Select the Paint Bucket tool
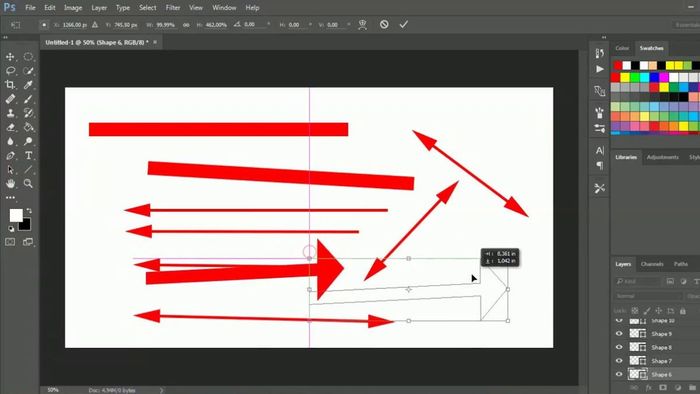This screenshot has width=700, height=394. (x=28, y=127)
